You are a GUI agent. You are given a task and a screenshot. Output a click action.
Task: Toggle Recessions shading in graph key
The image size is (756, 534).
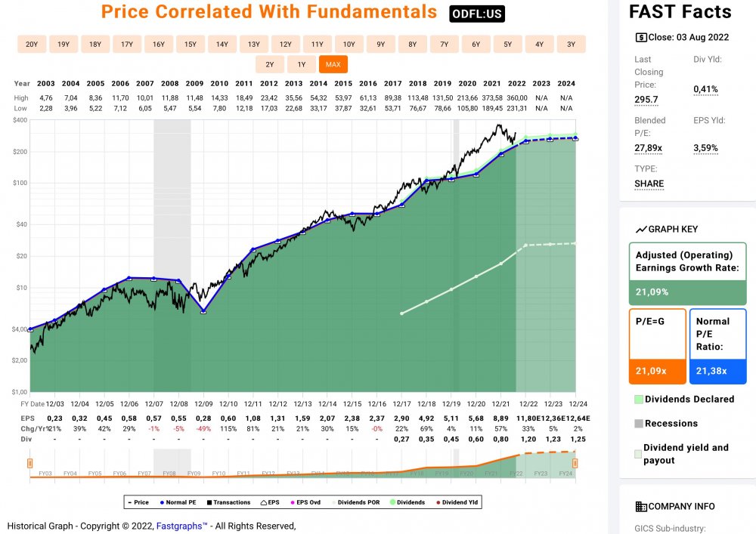(x=639, y=423)
